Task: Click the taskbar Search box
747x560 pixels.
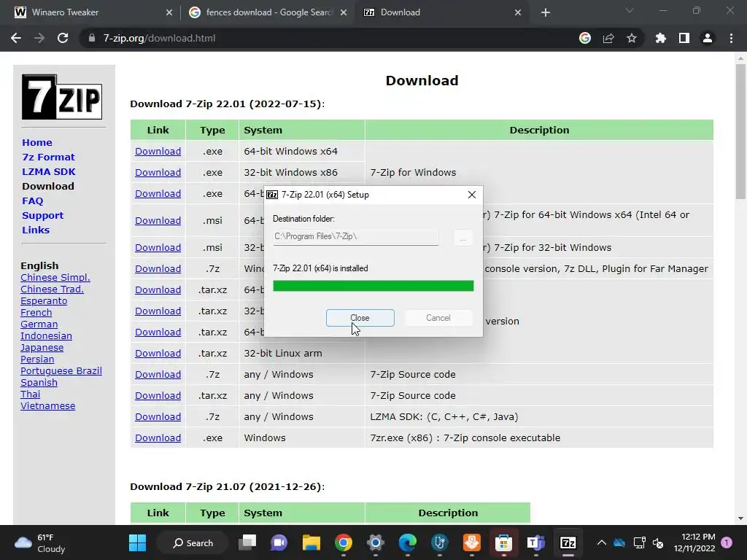Action: pyautogui.click(x=193, y=542)
